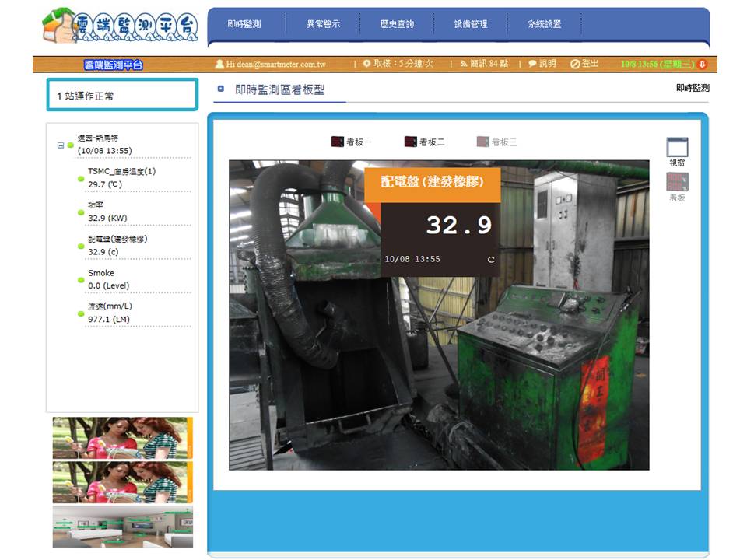Open the 即時監測 menu
This screenshot has height=560, width=747.
click(244, 24)
